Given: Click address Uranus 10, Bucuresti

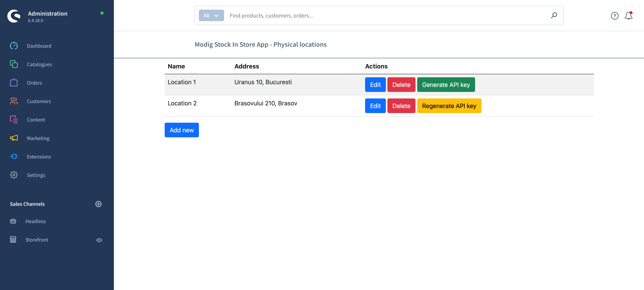Looking at the screenshot, I should [x=263, y=82].
